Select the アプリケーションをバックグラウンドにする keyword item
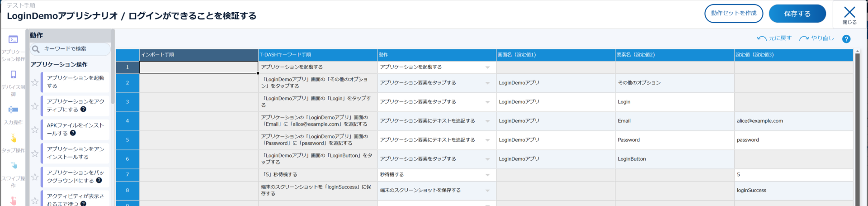 pos(75,177)
